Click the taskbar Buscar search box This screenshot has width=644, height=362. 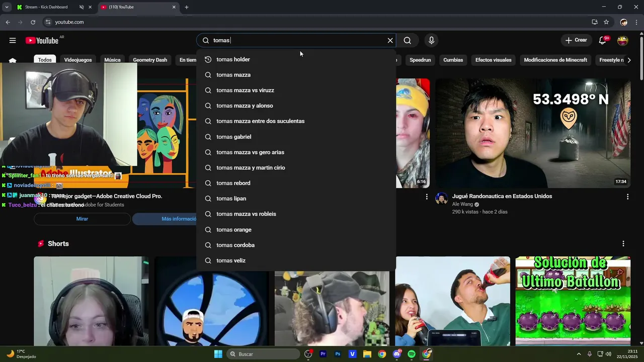(263, 354)
